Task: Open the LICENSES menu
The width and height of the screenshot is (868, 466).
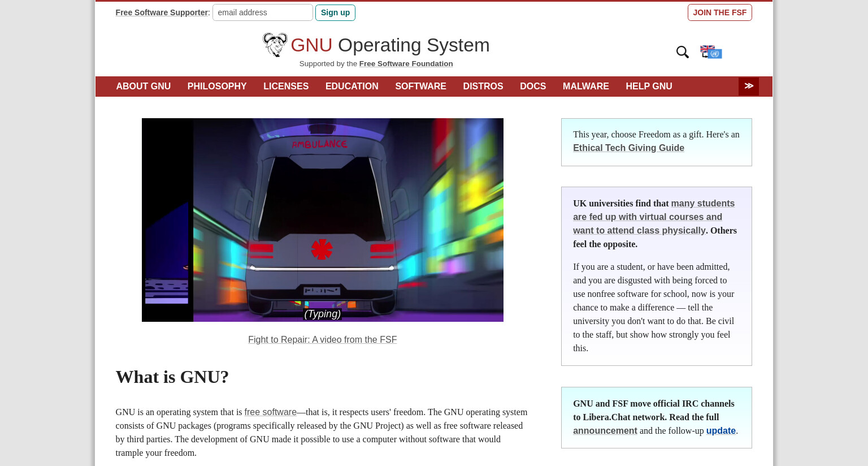Action: [x=286, y=87]
